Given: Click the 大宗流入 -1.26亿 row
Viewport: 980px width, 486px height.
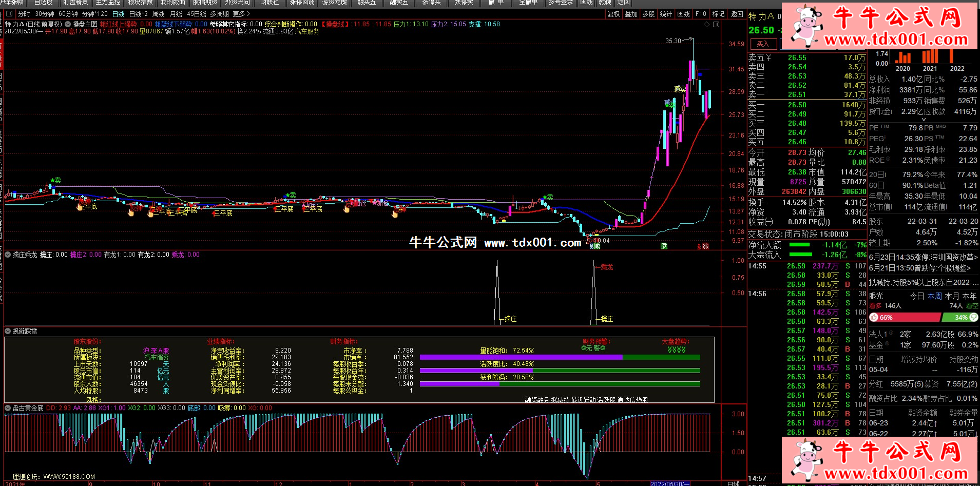Looking at the screenshot, I should coord(807,255).
